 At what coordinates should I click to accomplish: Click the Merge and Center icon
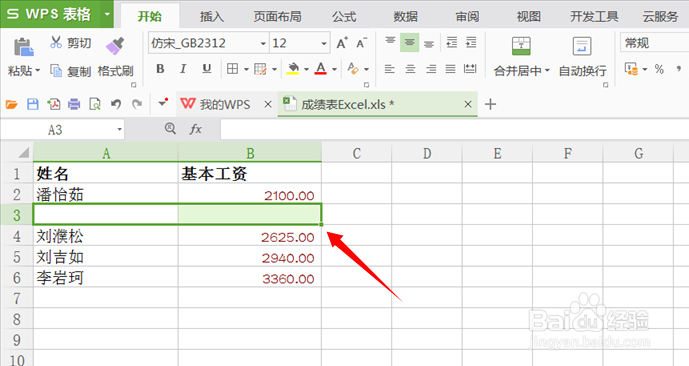click(521, 46)
